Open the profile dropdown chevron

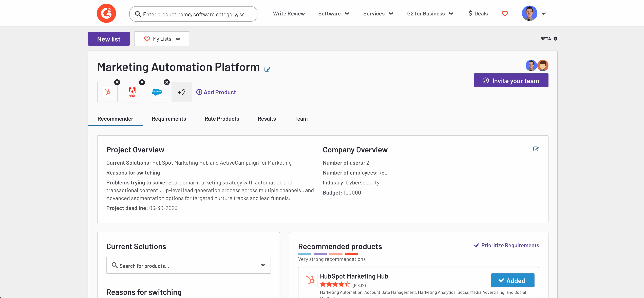[x=543, y=13]
